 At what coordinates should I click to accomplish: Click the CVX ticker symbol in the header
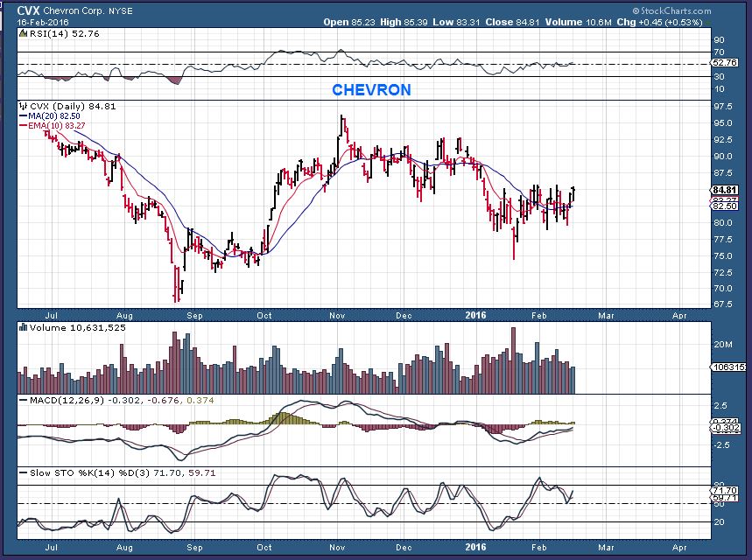[x=28, y=10]
